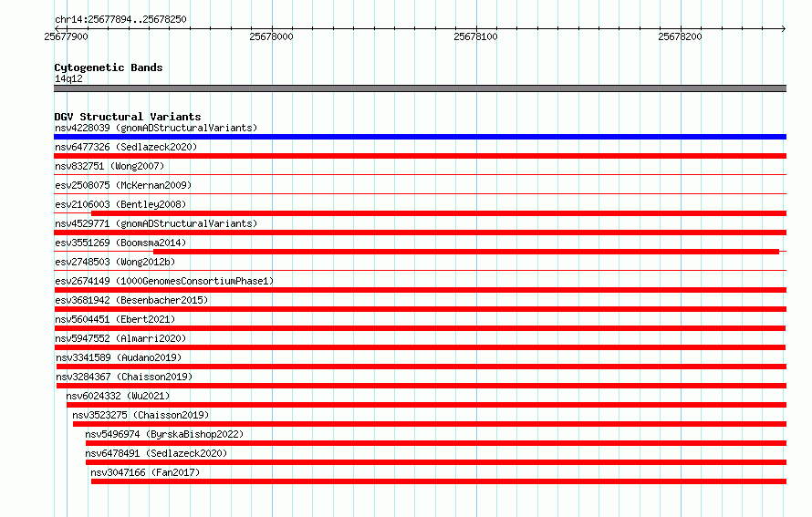The image size is (812, 517).
Task: Open nsv3284367 (Chaisson2019) label
Action: (124, 377)
